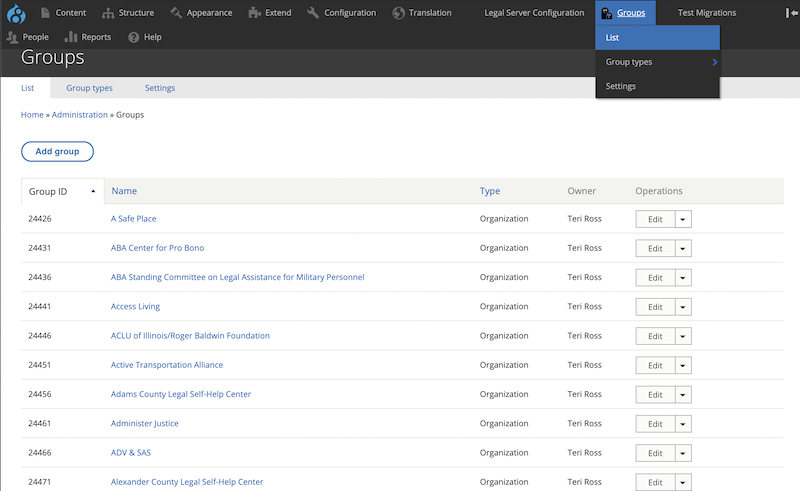Click the Configuration wrench icon

point(313,13)
